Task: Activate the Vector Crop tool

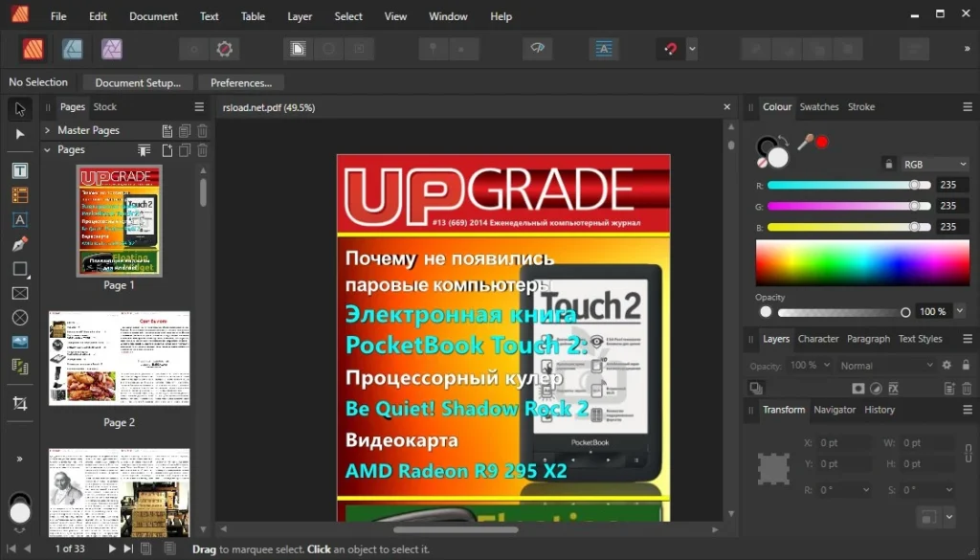Action: click(x=20, y=403)
